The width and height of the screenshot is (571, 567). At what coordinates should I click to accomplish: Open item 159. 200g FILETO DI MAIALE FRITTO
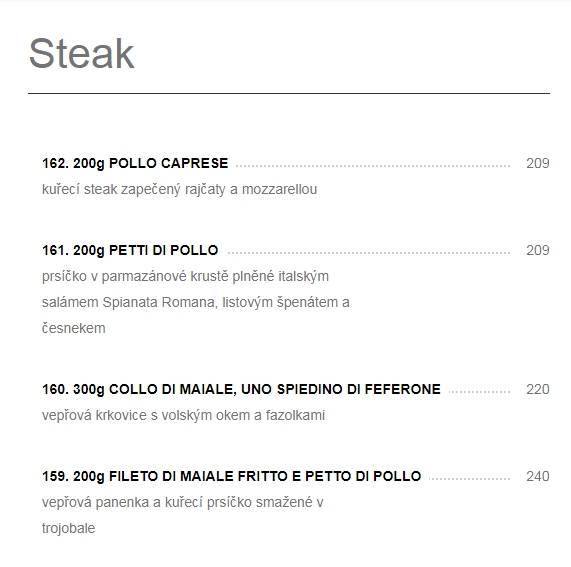[232, 476]
